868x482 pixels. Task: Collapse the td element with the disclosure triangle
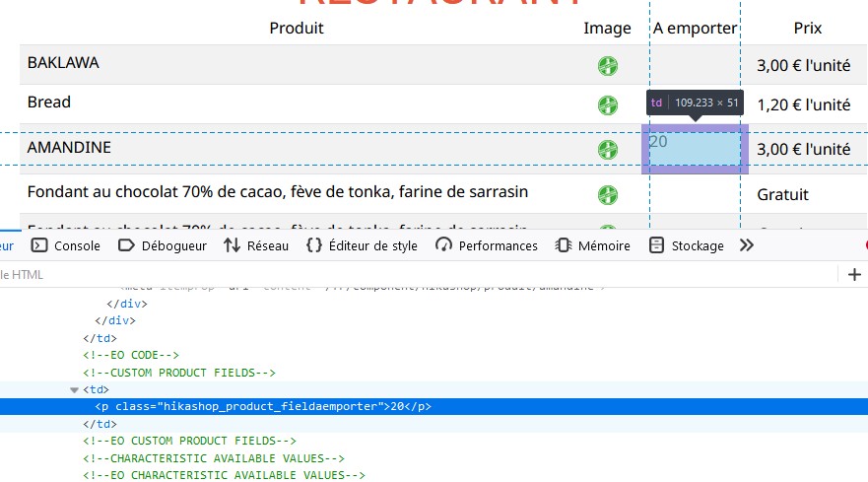coord(74,390)
